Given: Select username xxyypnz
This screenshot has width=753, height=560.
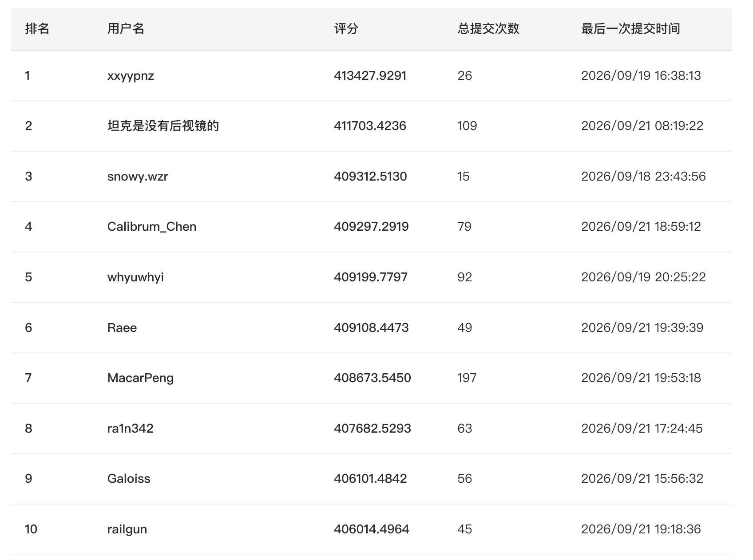Looking at the screenshot, I should click(131, 76).
